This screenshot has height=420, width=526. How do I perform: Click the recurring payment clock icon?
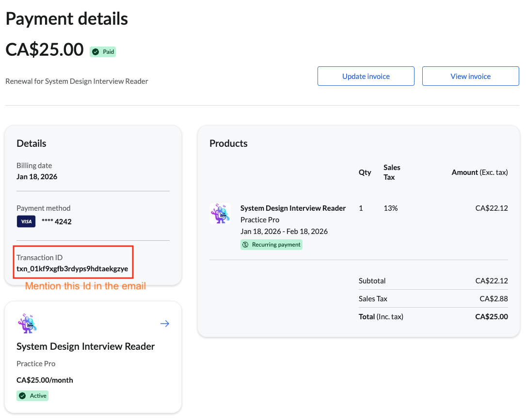point(246,244)
